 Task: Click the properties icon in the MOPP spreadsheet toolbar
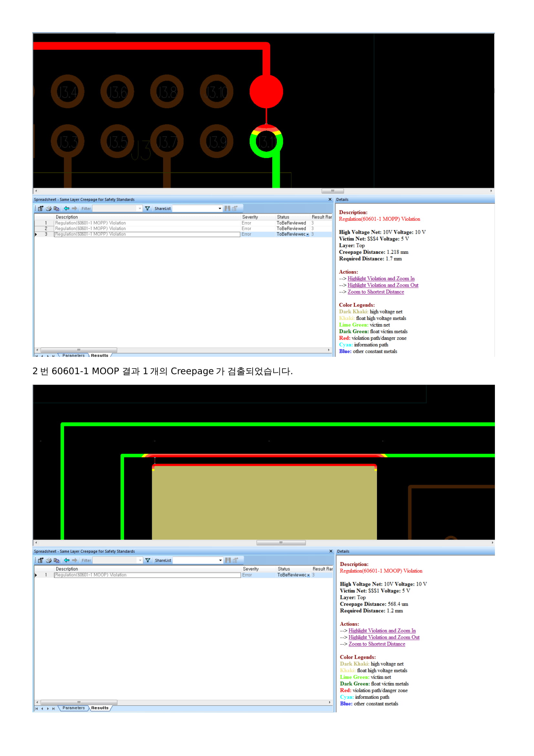(41, 208)
